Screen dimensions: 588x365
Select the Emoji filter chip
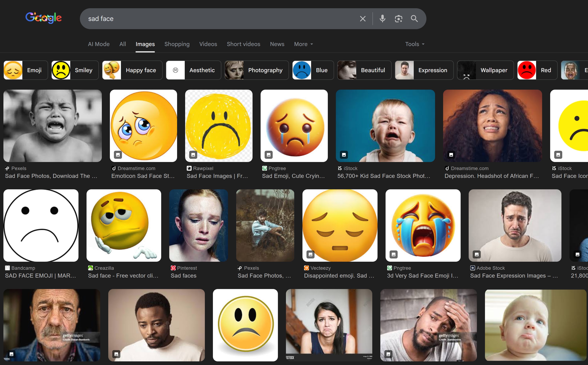pyautogui.click(x=26, y=70)
